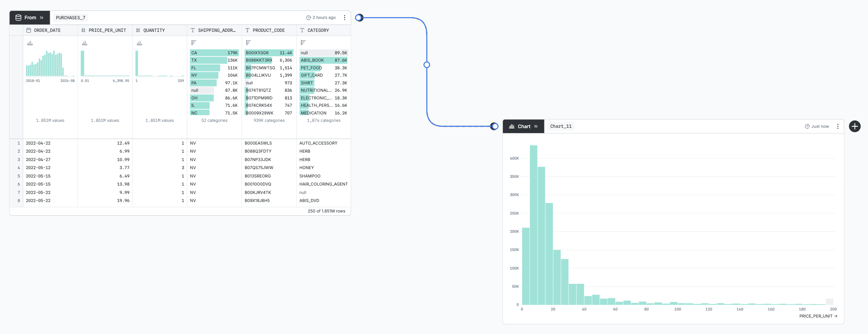Click the CATEGORY column header

pyautogui.click(x=318, y=30)
